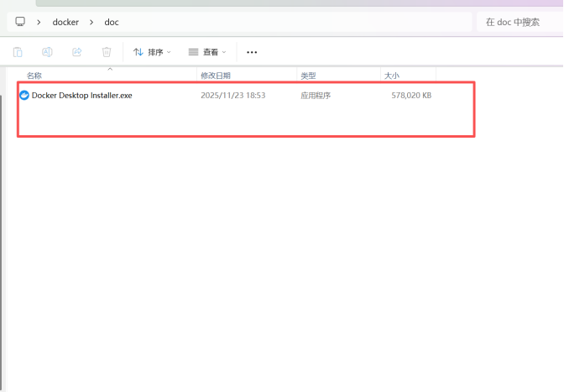Open the 排序 sort dropdown
564x392 pixels.
pos(152,52)
